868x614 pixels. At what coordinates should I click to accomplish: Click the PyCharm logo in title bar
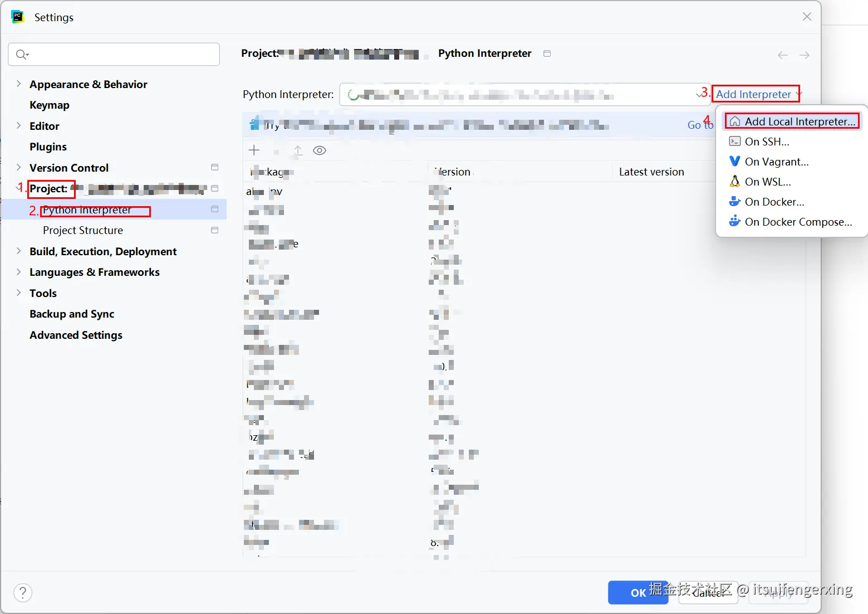click(x=18, y=17)
